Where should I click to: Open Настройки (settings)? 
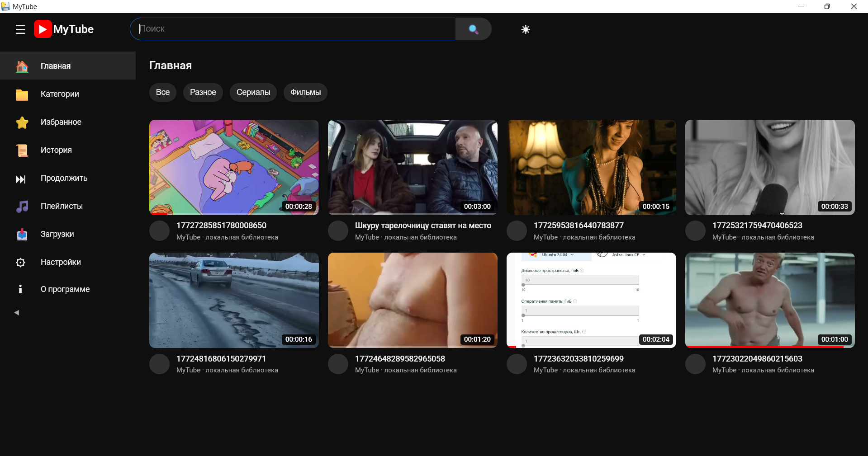point(61,262)
